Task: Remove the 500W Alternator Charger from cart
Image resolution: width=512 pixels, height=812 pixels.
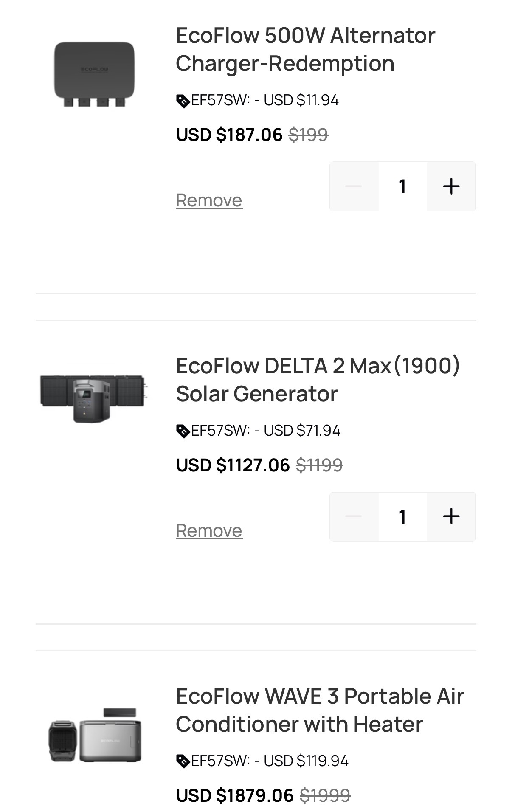Action: 209,200
